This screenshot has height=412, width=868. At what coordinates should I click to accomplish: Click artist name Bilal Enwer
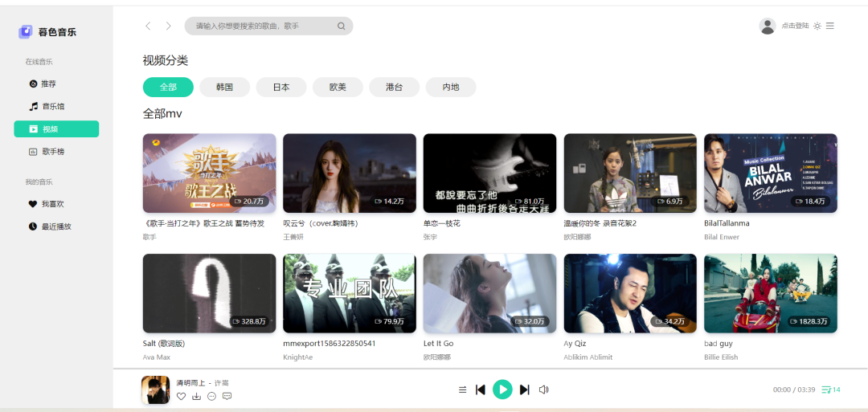pos(722,237)
